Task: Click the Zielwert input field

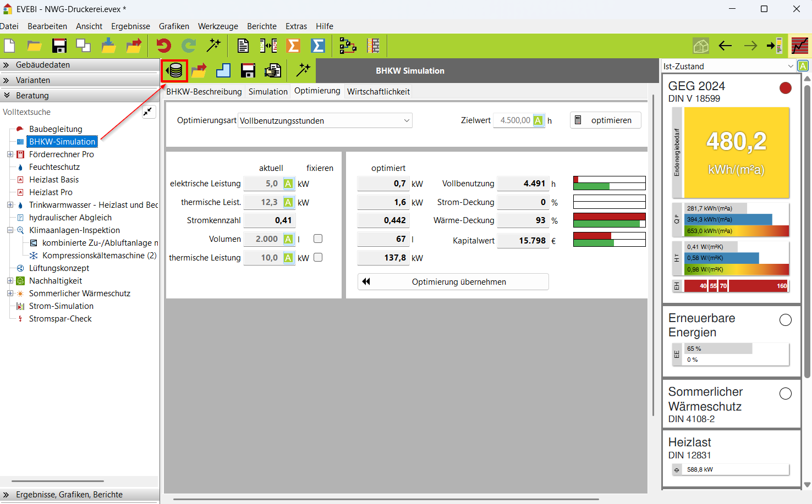Action: (514, 120)
